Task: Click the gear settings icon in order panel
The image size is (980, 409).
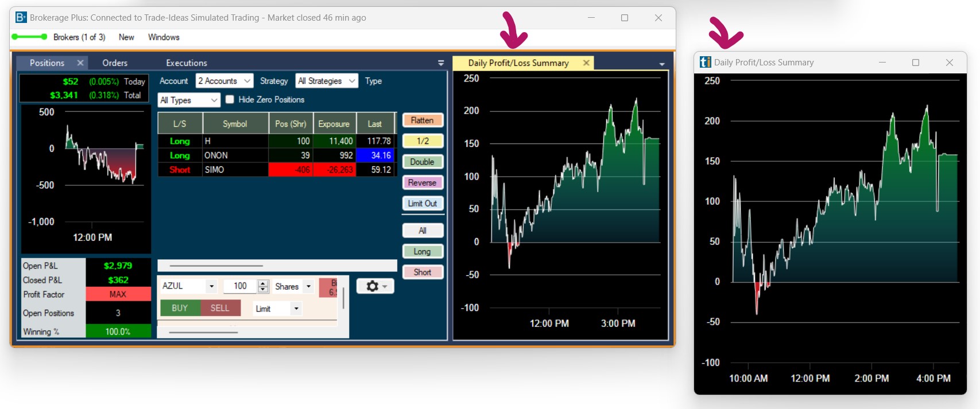Action: pyautogui.click(x=375, y=286)
